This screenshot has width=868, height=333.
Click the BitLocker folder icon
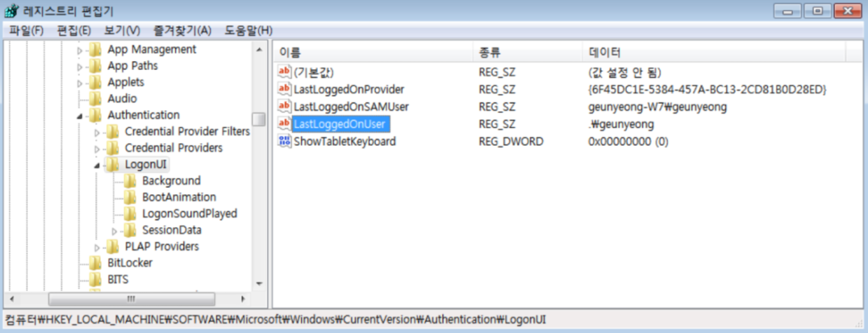(x=95, y=263)
